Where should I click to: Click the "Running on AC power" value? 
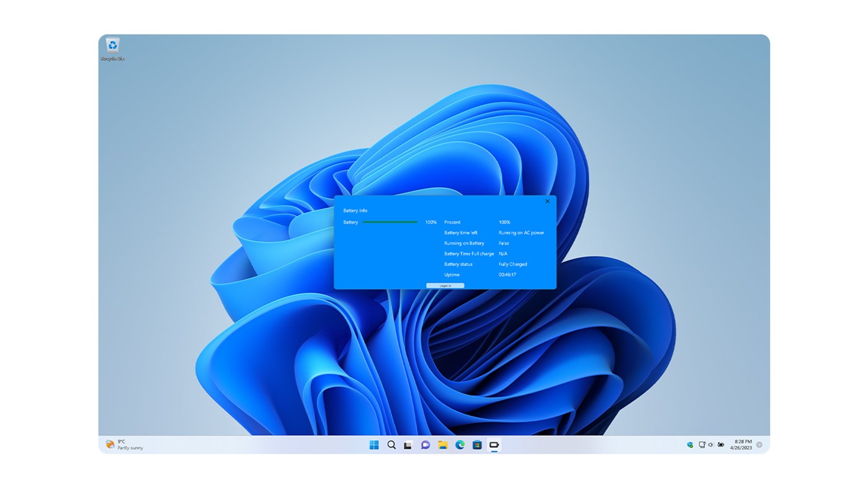[x=521, y=233]
